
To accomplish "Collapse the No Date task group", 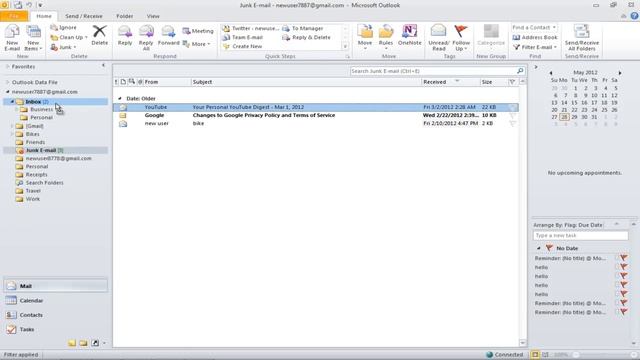I will pos(538,248).
